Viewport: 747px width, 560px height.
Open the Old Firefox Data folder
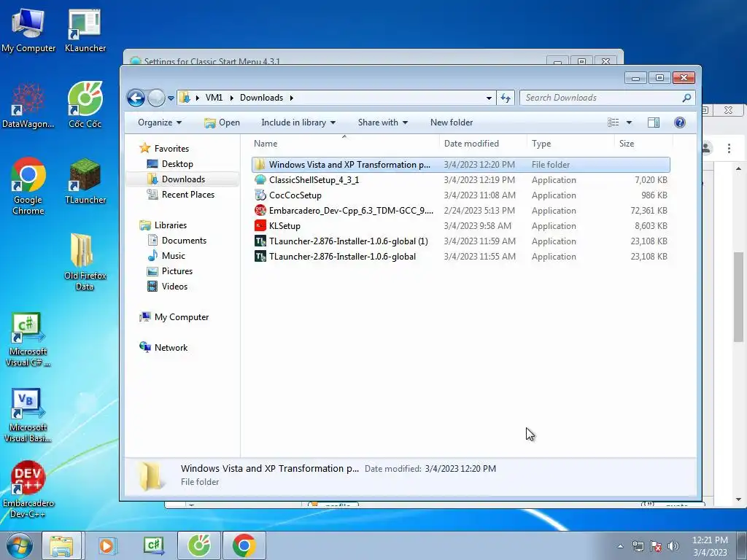[85, 262]
